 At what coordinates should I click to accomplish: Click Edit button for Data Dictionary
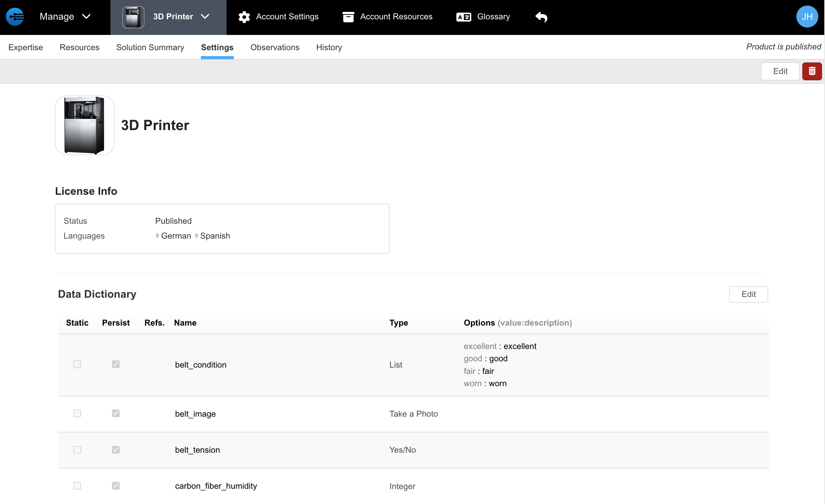point(748,294)
